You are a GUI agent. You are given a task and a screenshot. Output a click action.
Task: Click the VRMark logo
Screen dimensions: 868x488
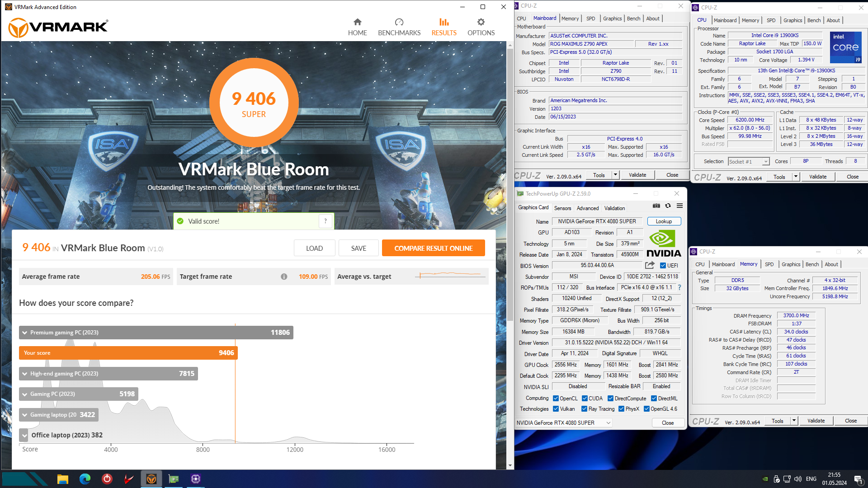click(58, 28)
